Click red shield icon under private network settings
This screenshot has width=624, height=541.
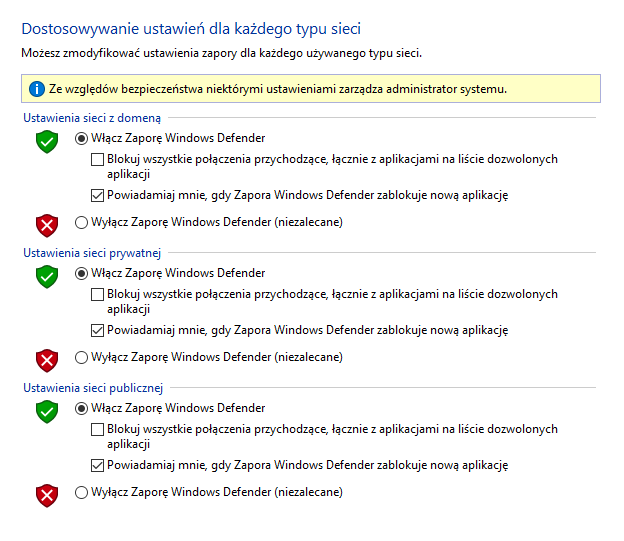[x=46, y=359]
